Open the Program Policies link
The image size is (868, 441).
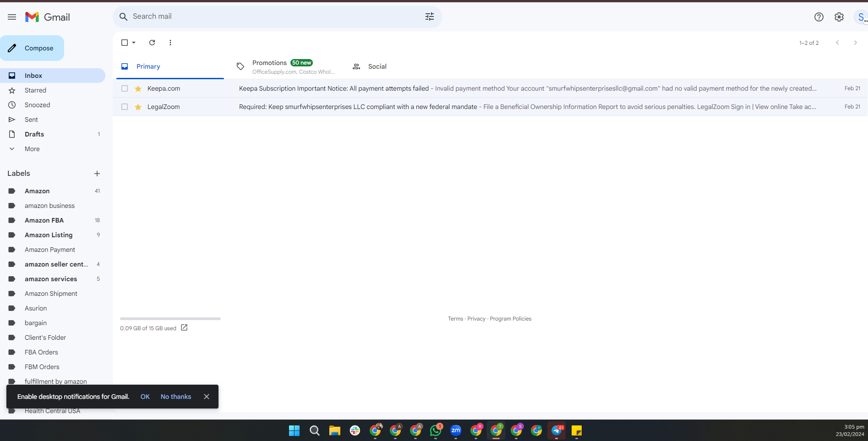pos(511,319)
